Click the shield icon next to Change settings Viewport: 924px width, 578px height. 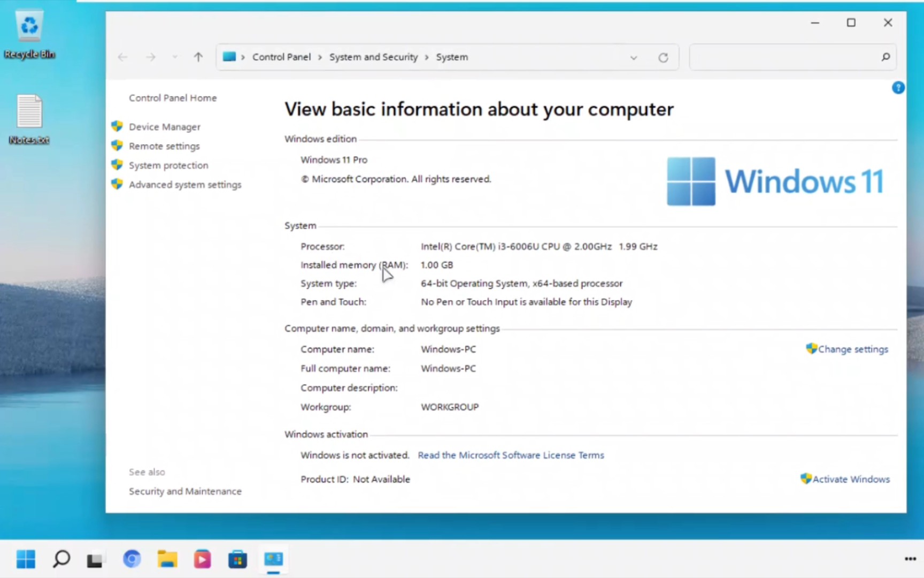pyautogui.click(x=812, y=348)
